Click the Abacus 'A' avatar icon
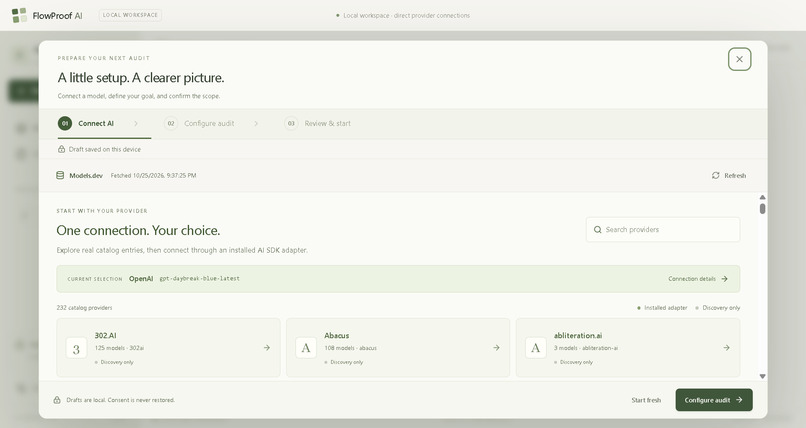This screenshot has height=428, width=806. 306,348
